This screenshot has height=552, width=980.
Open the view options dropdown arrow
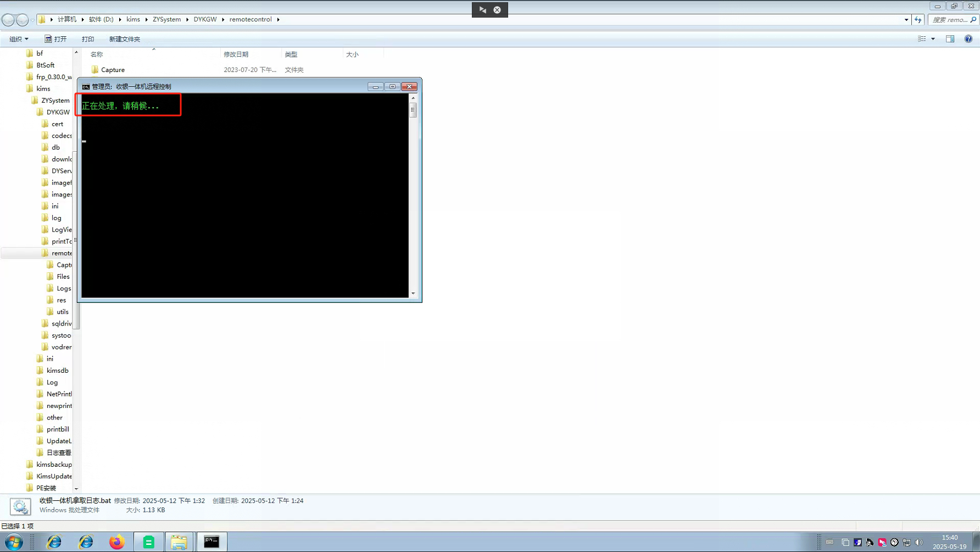(x=933, y=39)
